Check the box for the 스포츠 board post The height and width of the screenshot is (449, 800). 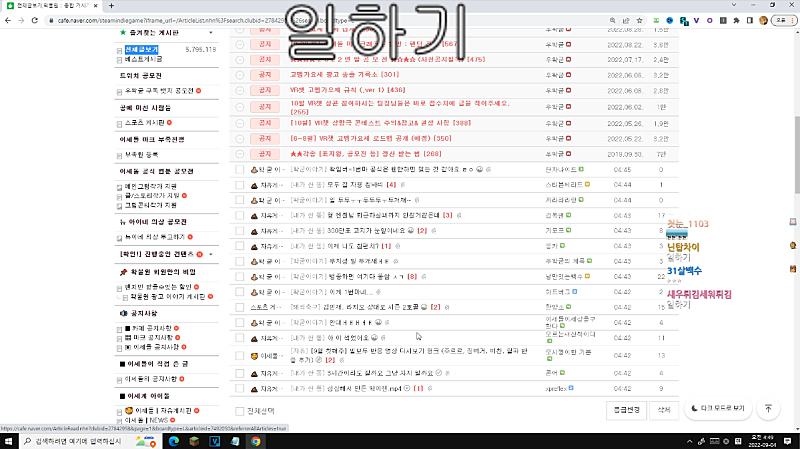click(239, 307)
